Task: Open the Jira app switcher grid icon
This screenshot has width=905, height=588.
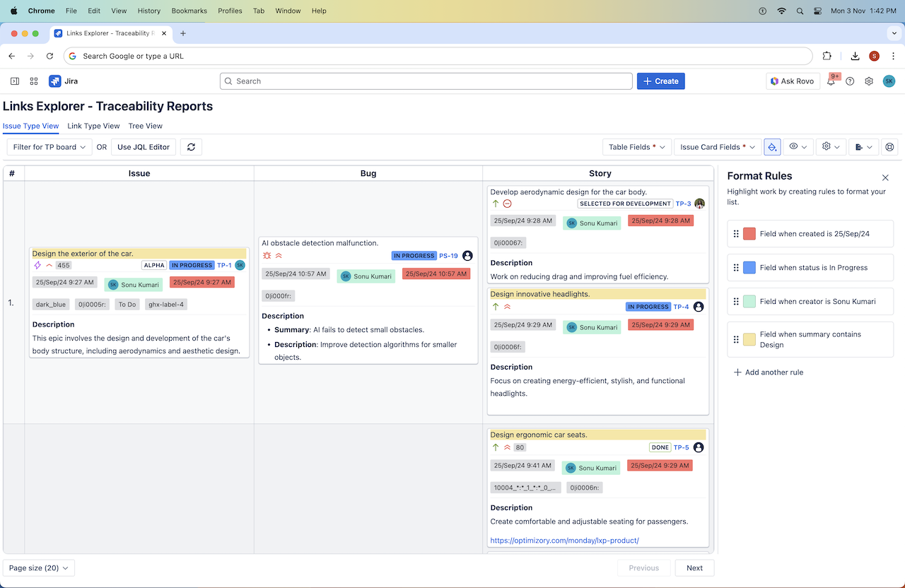Action: point(34,81)
